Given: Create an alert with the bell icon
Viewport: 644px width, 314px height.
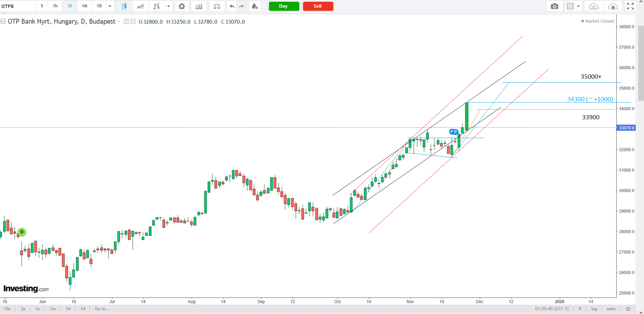Looking at the screenshot, I should [x=255, y=6].
